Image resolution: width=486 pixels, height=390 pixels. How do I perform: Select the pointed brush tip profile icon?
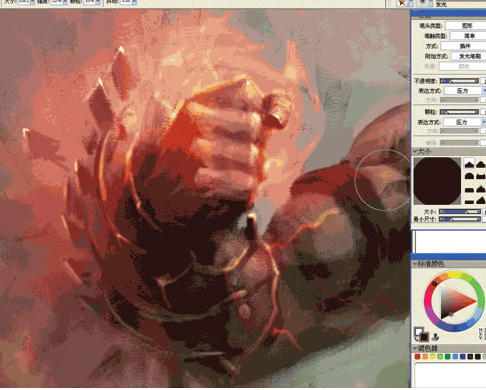coord(469,164)
